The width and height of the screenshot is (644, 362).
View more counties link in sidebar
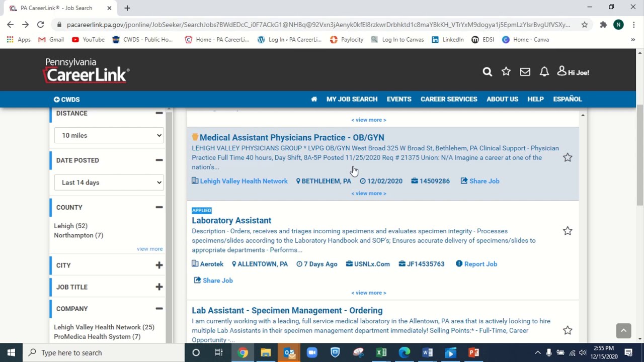(x=149, y=249)
